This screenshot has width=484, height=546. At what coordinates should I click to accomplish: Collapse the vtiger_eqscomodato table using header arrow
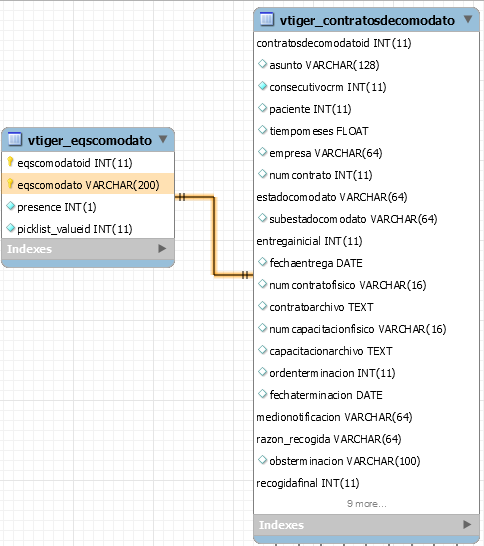163,139
